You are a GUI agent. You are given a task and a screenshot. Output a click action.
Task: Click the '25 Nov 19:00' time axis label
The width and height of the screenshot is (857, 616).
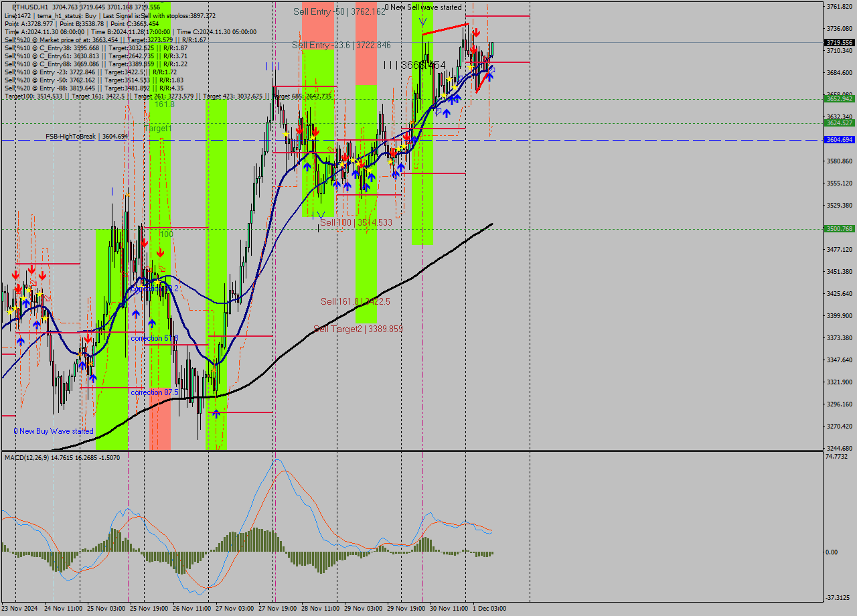click(149, 609)
